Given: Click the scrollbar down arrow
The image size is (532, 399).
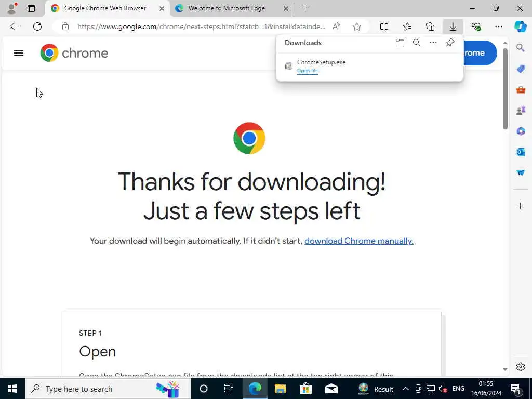Looking at the screenshot, I should (x=505, y=369).
